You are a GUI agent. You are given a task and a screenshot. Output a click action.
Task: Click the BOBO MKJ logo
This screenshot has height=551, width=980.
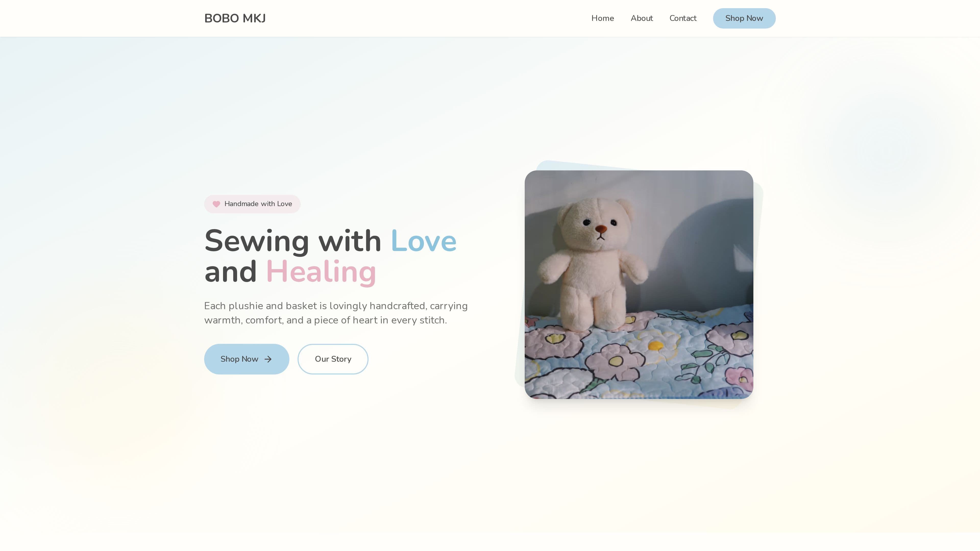(x=235, y=18)
